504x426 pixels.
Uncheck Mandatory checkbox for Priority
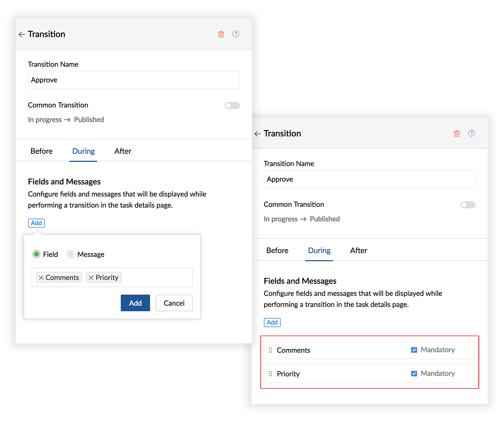pyautogui.click(x=414, y=374)
